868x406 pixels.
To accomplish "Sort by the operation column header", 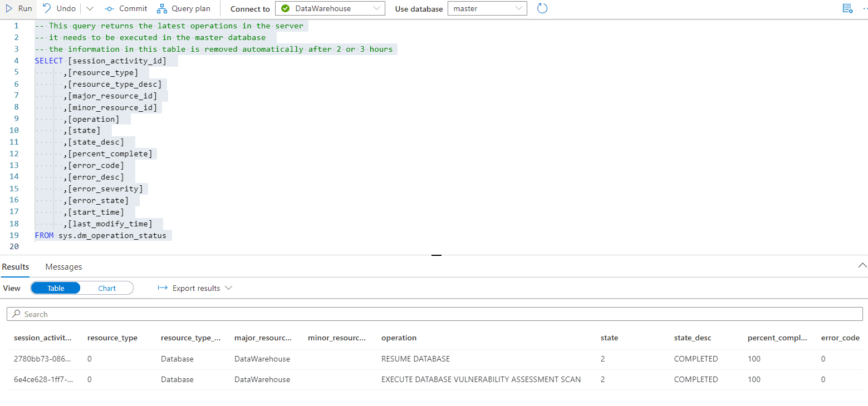I will click(399, 338).
